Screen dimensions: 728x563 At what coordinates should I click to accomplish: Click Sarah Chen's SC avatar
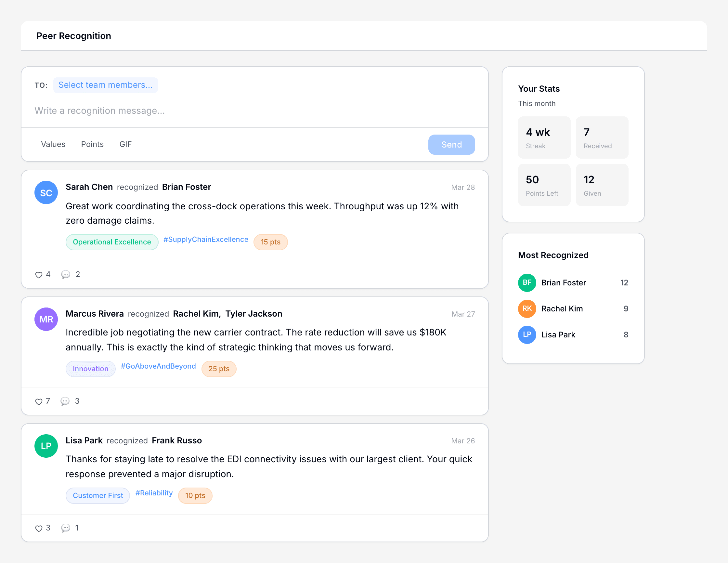(46, 193)
